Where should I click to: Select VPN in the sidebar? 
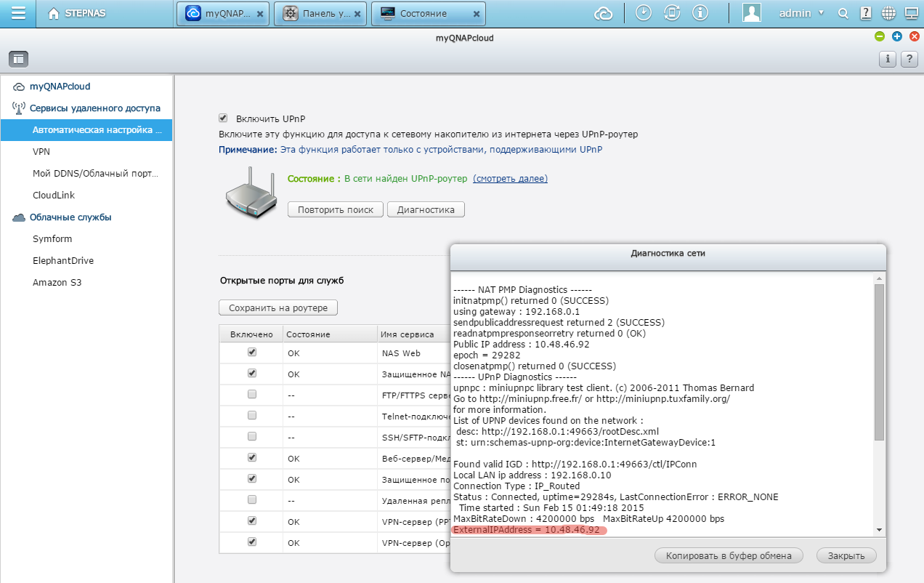41,152
